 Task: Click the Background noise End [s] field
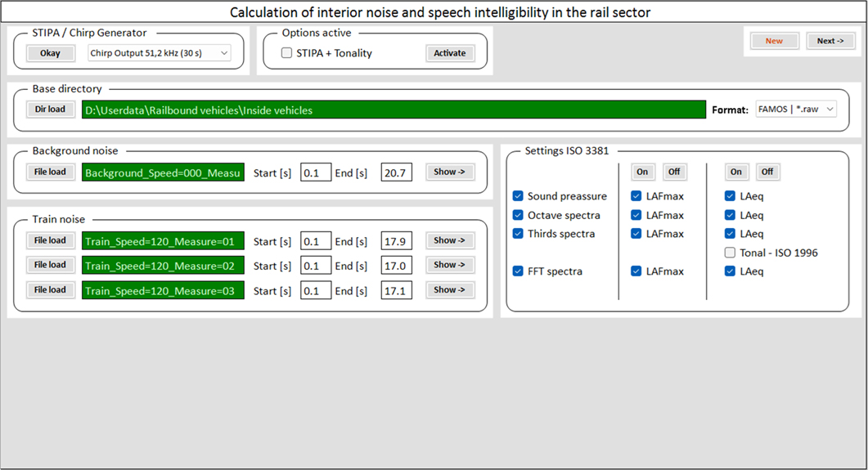pyautogui.click(x=397, y=172)
